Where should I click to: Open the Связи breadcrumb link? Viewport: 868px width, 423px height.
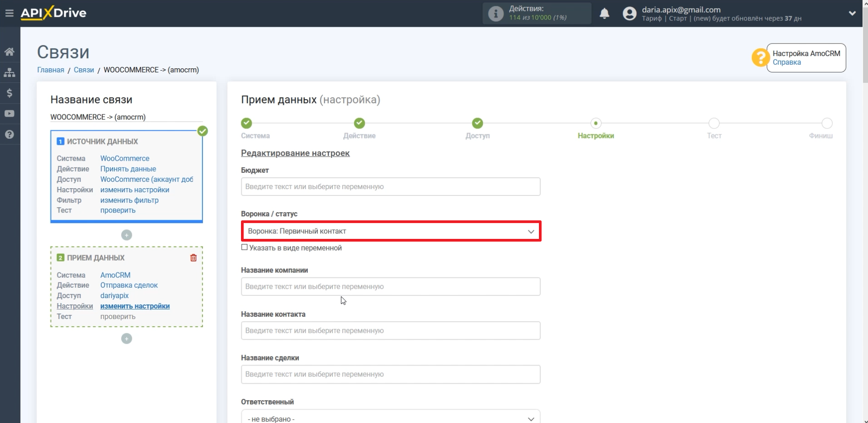pos(84,70)
